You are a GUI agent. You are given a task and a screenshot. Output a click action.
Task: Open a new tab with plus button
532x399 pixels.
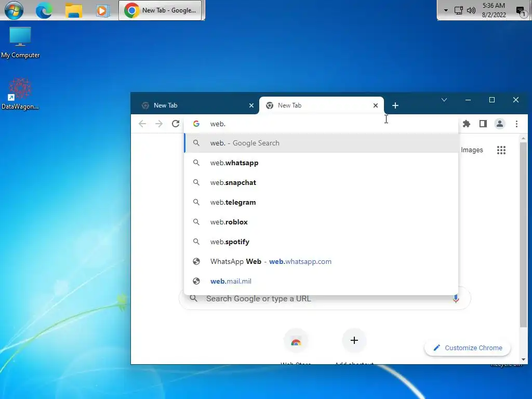395,105
